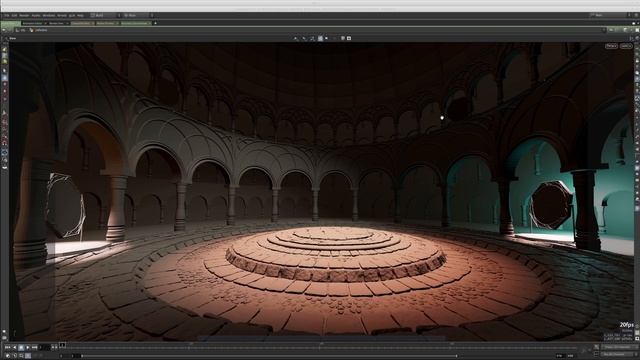The height and width of the screenshot is (360, 640).
Task: Click the highlighted tool in viewport top toolbar
Action: [320, 38]
